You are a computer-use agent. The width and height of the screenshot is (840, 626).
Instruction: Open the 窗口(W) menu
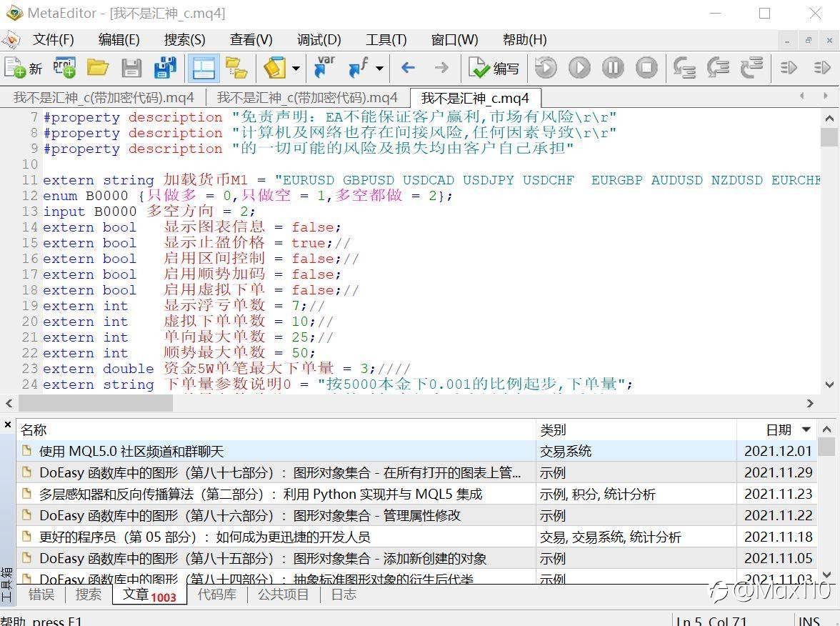(x=454, y=40)
